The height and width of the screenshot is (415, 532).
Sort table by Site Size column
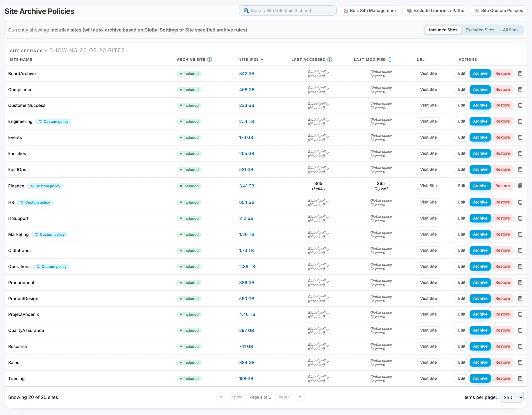click(x=251, y=59)
